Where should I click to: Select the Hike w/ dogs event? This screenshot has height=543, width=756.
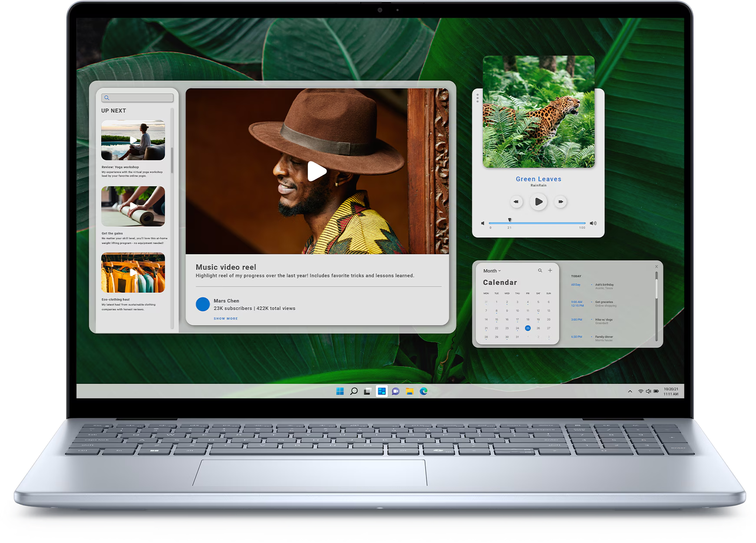(x=604, y=320)
